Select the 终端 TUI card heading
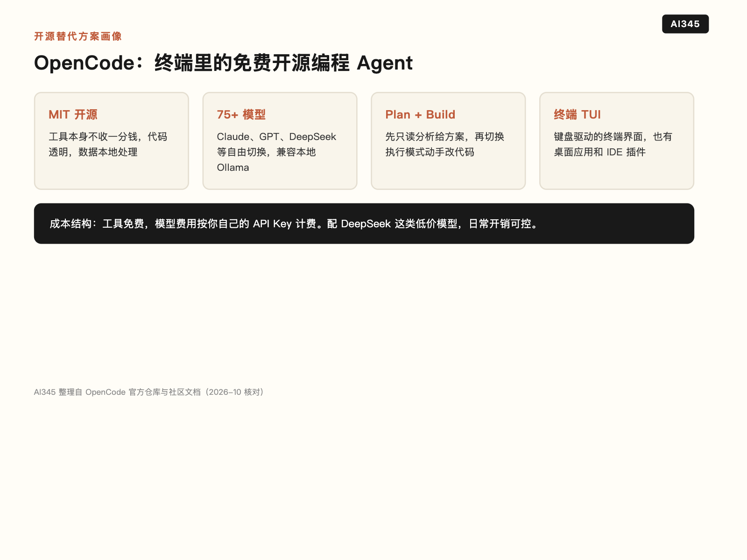 click(577, 115)
